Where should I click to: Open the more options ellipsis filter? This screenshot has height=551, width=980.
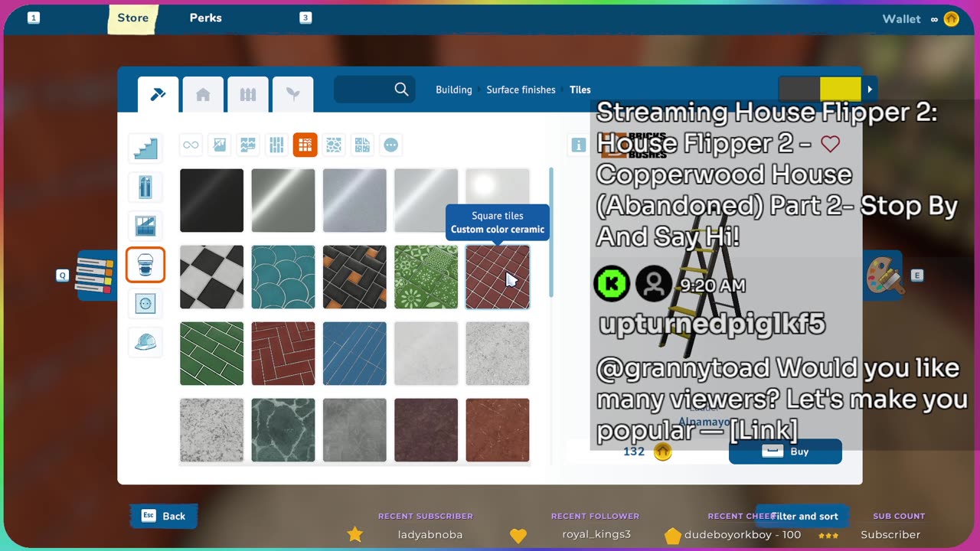coord(391,145)
